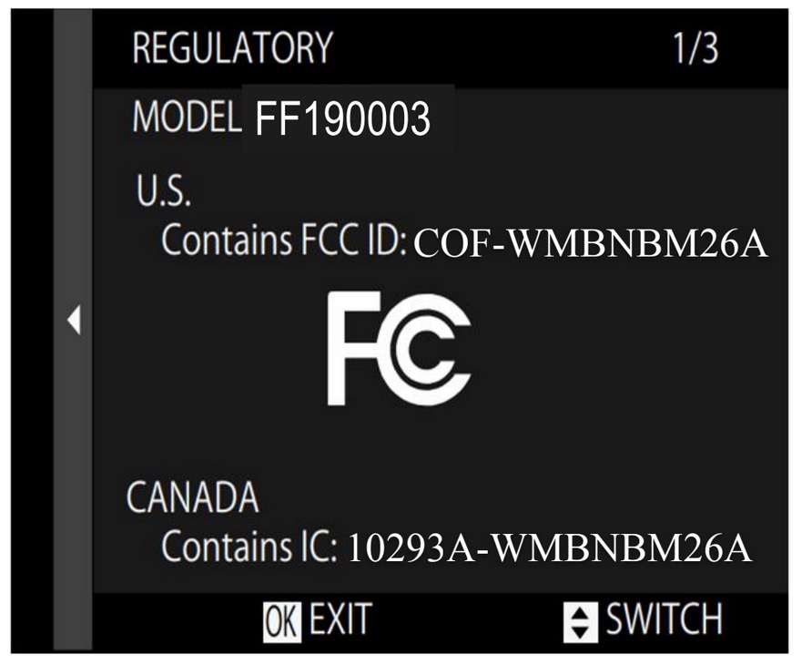Click down arrow in SWITCH icon
The image size is (812, 665).
click(581, 631)
